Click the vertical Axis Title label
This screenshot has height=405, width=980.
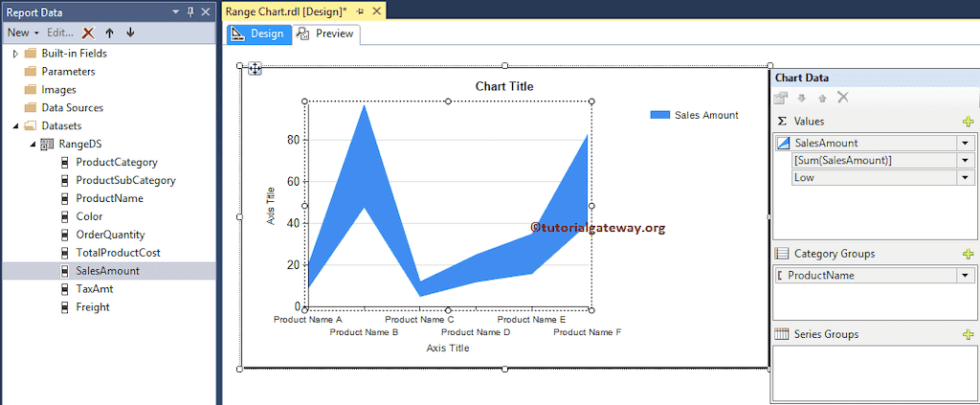tap(270, 206)
